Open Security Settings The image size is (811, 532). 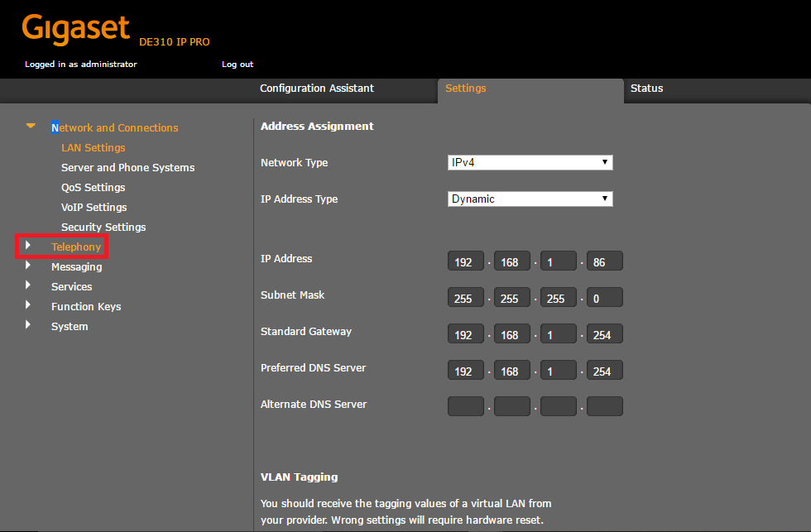click(103, 227)
